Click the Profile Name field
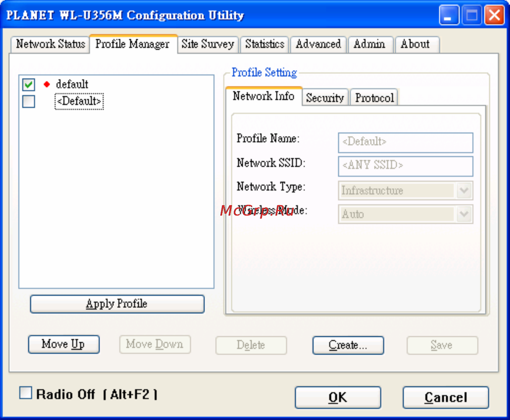The image size is (510, 420). coord(405,142)
